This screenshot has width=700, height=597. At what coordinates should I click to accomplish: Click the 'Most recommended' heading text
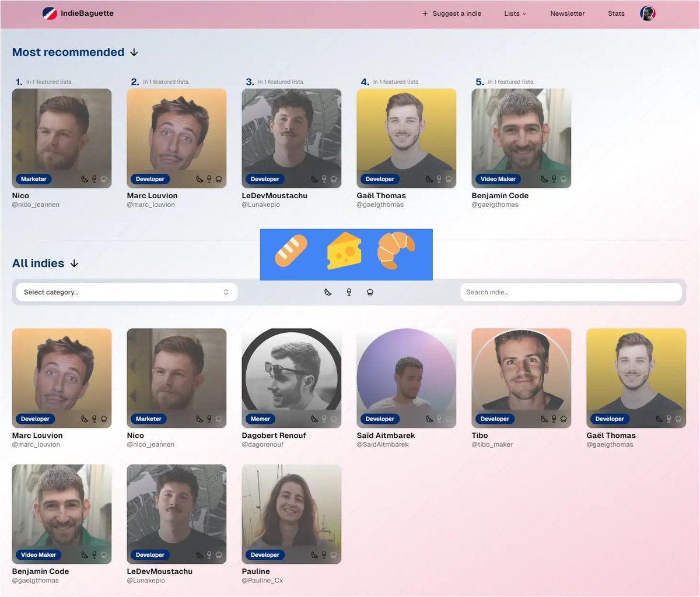[68, 52]
